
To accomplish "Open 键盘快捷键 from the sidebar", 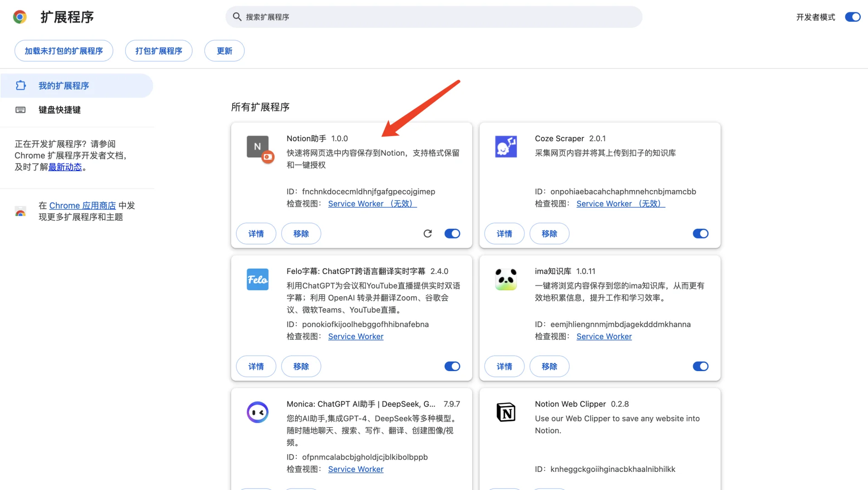I will (x=59, y=110).
